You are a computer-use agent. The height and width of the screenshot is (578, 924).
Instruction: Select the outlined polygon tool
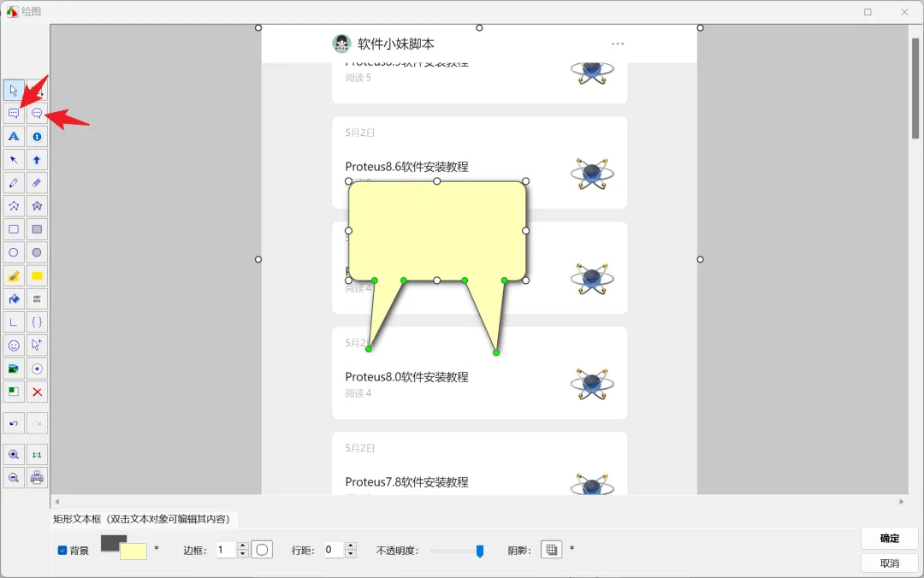14,206
